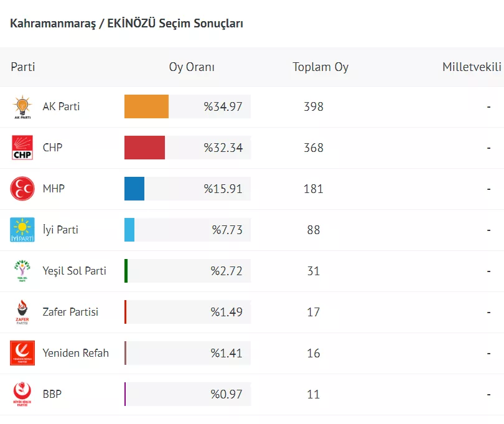This screenshot has width=504, height=424.
Task: Click the CHP party logo
Action: pyautogui.click(x=22, y=148)
